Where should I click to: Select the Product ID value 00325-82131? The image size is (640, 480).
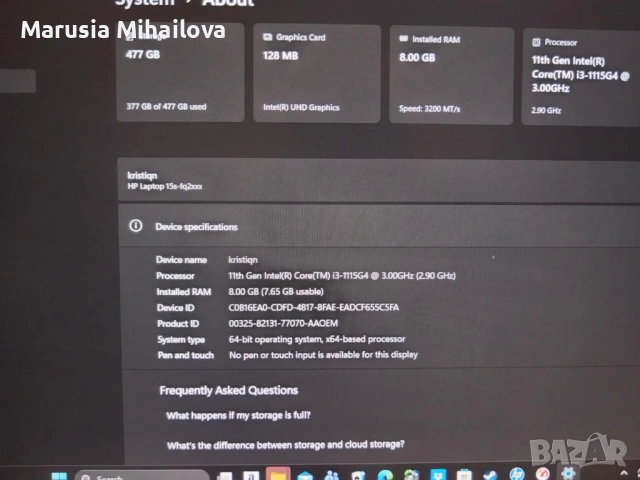(283, 323)
